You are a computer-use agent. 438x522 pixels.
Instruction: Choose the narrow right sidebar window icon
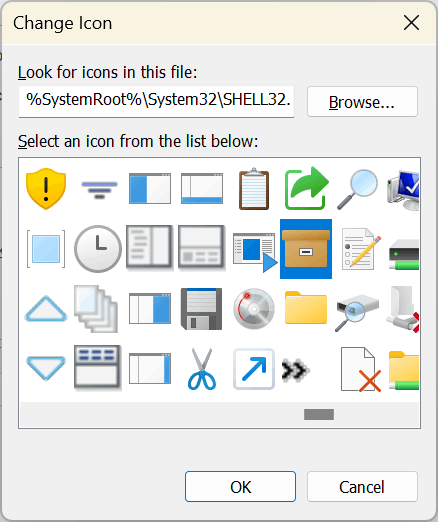(150, 368)
